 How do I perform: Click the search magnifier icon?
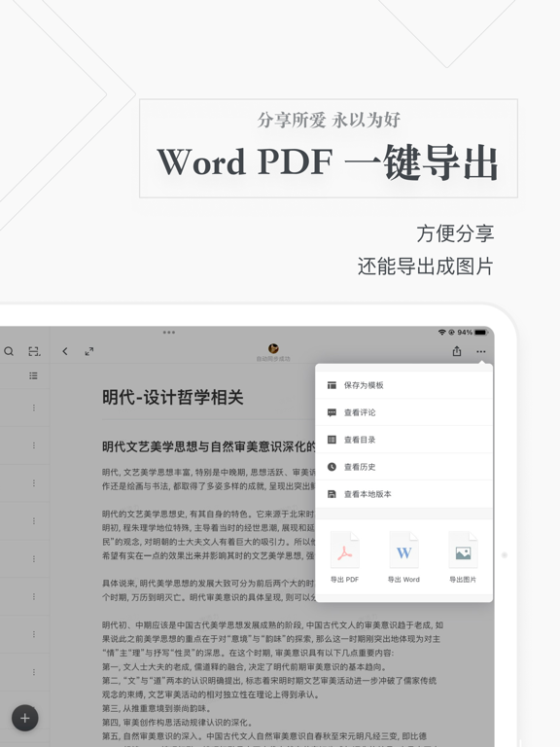pyautogui.click(x=9, y=351)
